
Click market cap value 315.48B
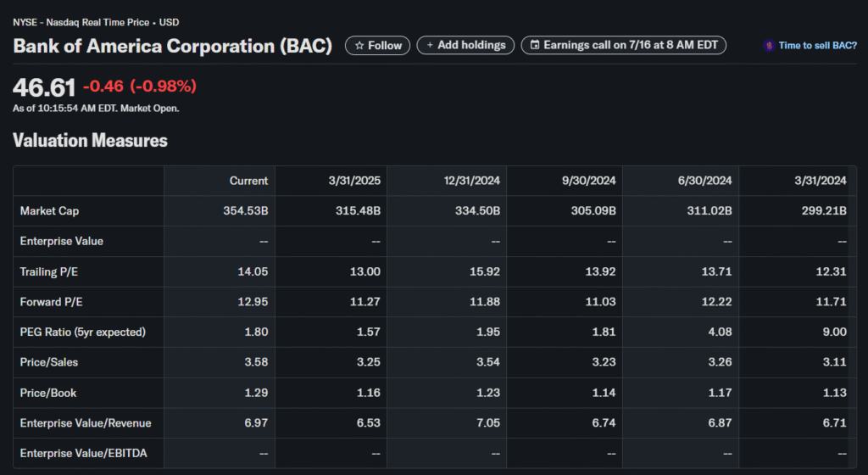point(358,211)
